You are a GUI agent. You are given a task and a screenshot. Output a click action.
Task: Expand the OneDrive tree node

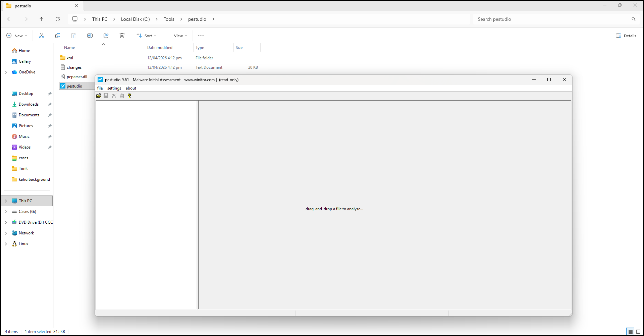click(x=6, y=72)
